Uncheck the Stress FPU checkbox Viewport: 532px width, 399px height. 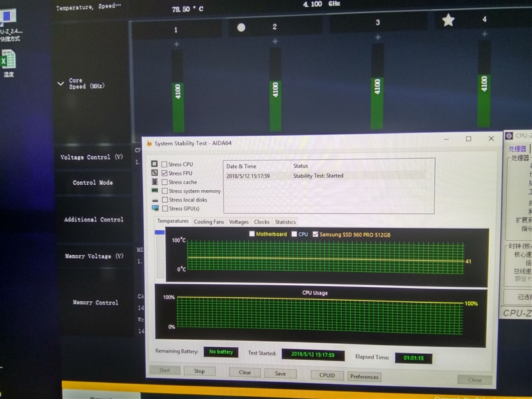pos(165,173)
